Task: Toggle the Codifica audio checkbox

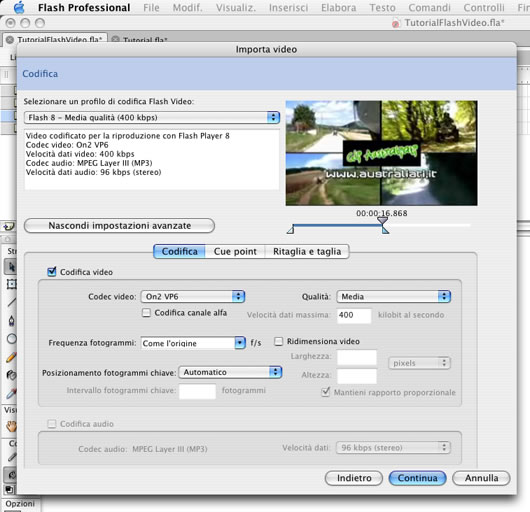Action: [x=52, y=423]
